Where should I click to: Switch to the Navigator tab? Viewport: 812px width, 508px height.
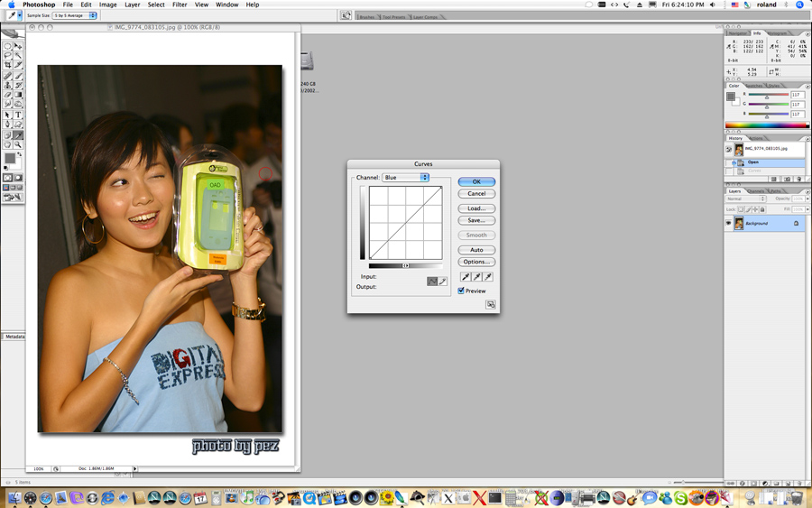point(737,33)
